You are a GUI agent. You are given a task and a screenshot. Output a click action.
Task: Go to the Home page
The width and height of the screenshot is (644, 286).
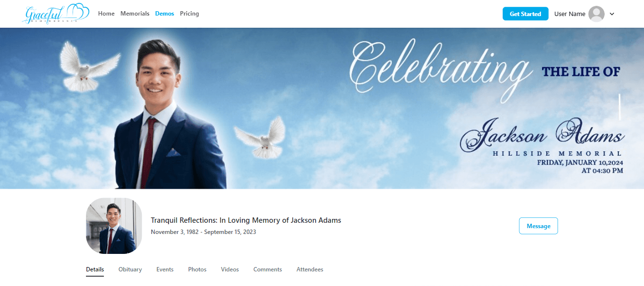pos(106,14)
